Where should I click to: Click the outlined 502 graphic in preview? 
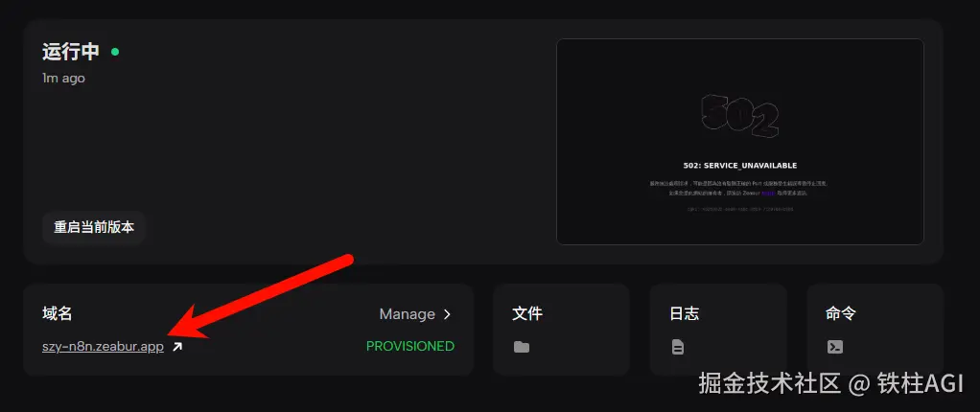740,116
